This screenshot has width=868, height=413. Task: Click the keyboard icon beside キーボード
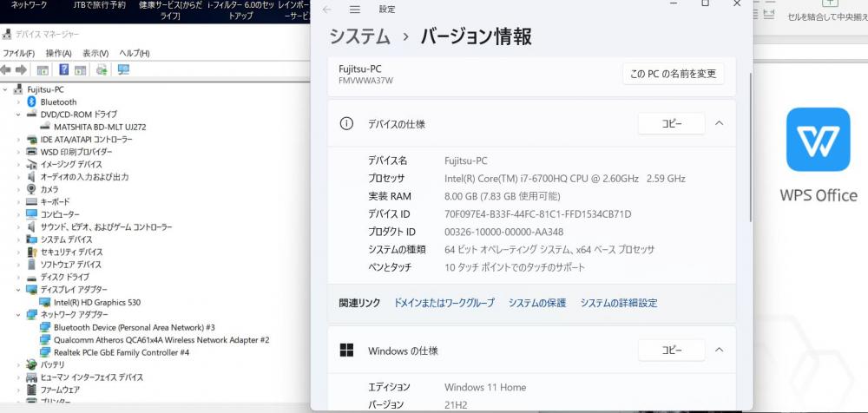click(x=31, y=202)
